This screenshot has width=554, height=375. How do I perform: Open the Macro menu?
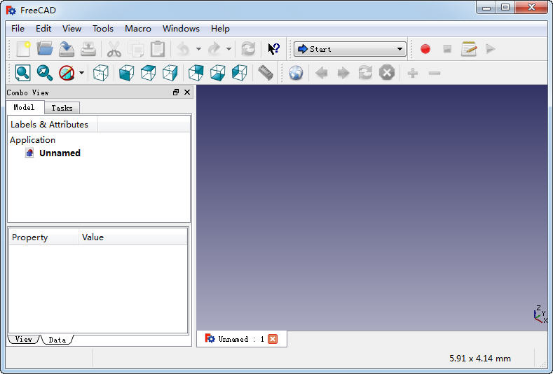138,29
